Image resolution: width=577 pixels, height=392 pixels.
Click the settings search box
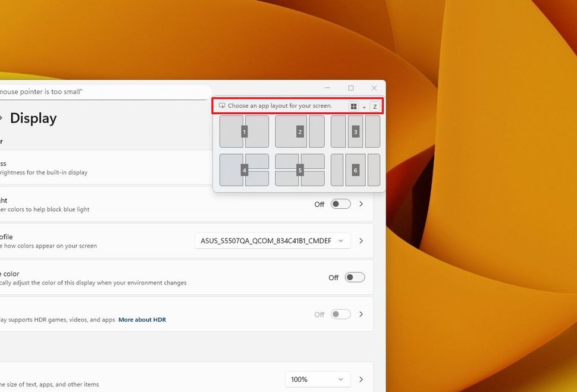coord(101,92)
